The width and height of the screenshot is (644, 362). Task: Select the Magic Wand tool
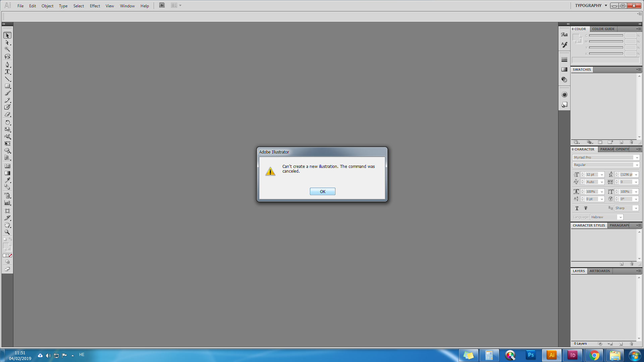tap(7, 49)
